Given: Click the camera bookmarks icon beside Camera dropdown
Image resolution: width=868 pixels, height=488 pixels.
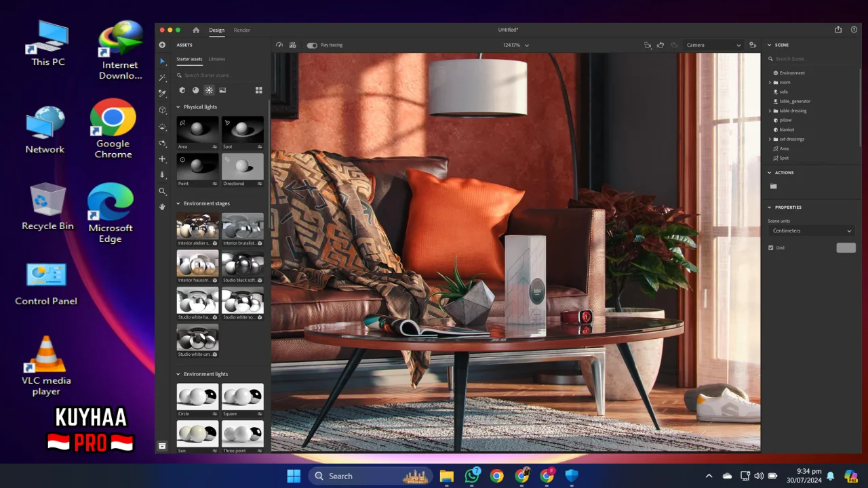Looking at the screenshot, I should [753, 45].
